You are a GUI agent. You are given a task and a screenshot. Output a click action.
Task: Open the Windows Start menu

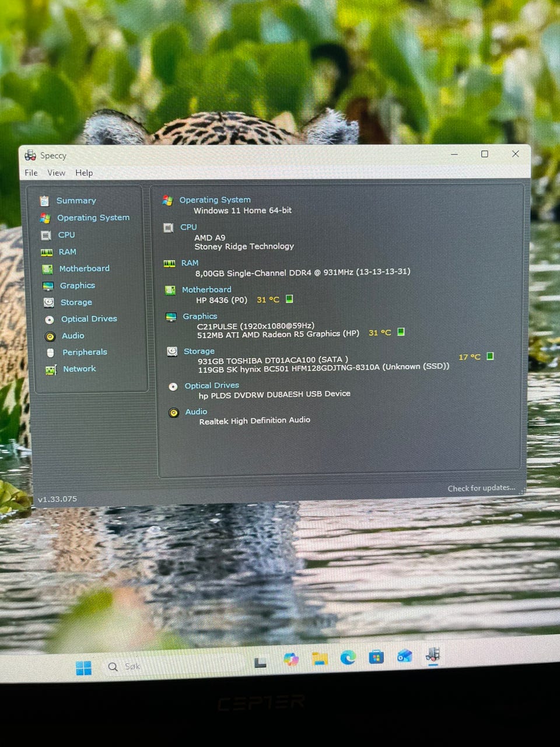click(83, 668)
